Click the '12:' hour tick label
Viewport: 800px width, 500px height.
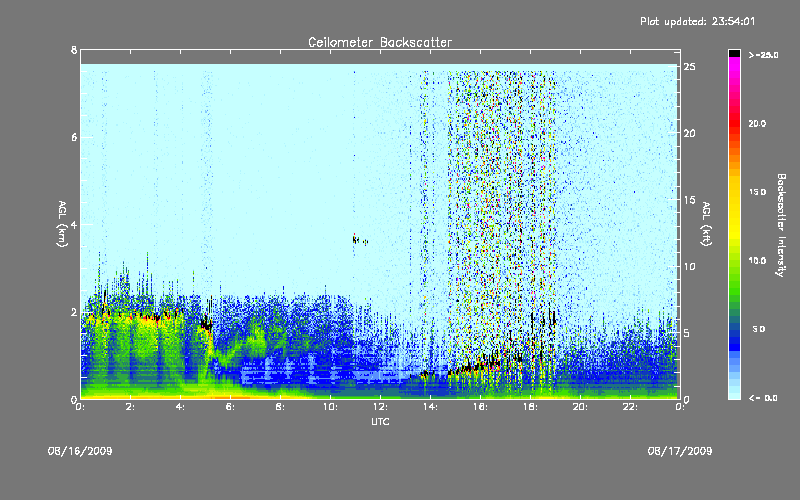[380, 407]
